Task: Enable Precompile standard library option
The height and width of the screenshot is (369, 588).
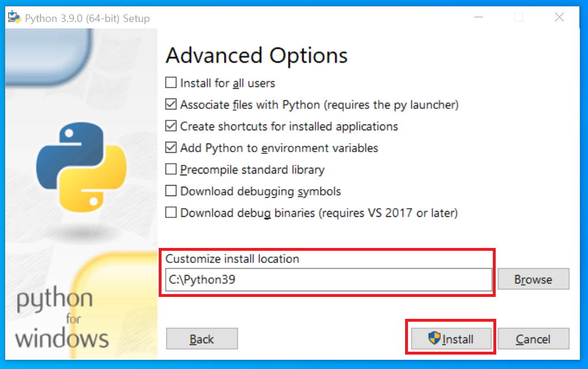Action: pyautogui.click(x=171, y=170)
